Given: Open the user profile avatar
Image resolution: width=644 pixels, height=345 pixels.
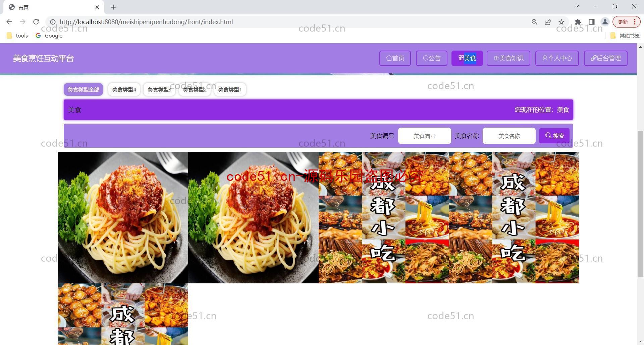Looking at the screenshot, I should 605,22.
